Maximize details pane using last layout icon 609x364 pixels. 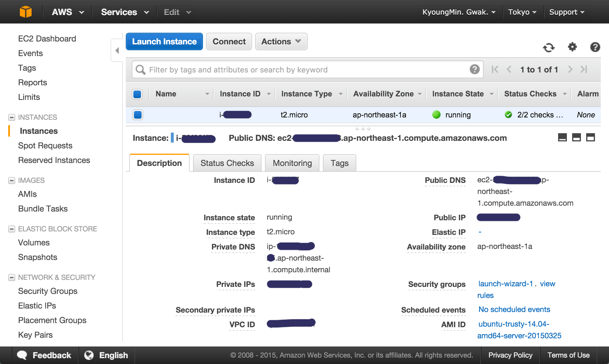590,137
